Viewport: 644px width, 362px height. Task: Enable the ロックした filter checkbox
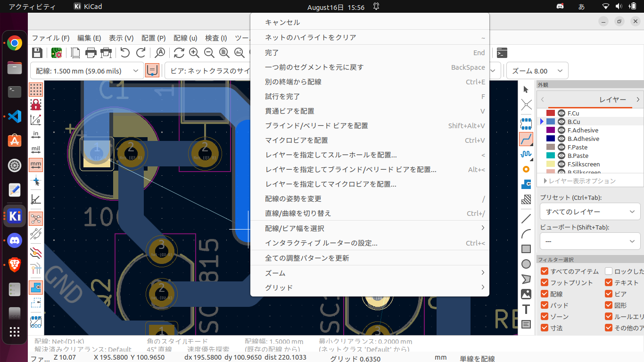pos(609,271)
